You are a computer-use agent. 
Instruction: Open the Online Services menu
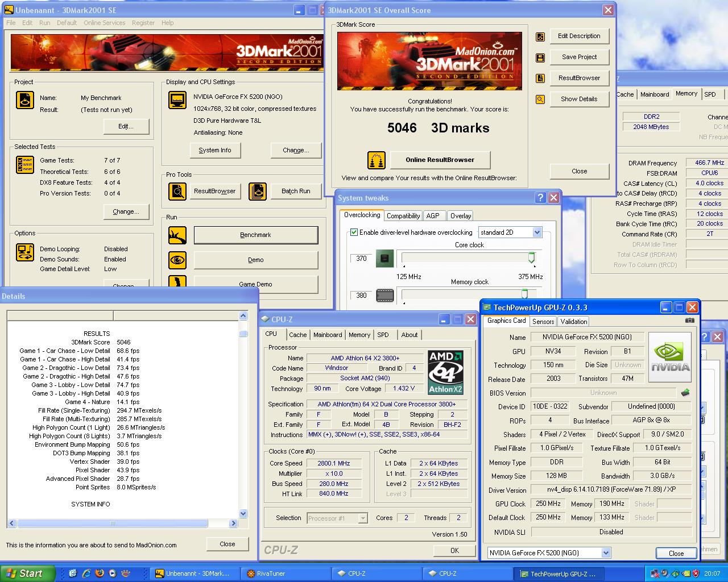pyautogui.click(x=105, y=23)
